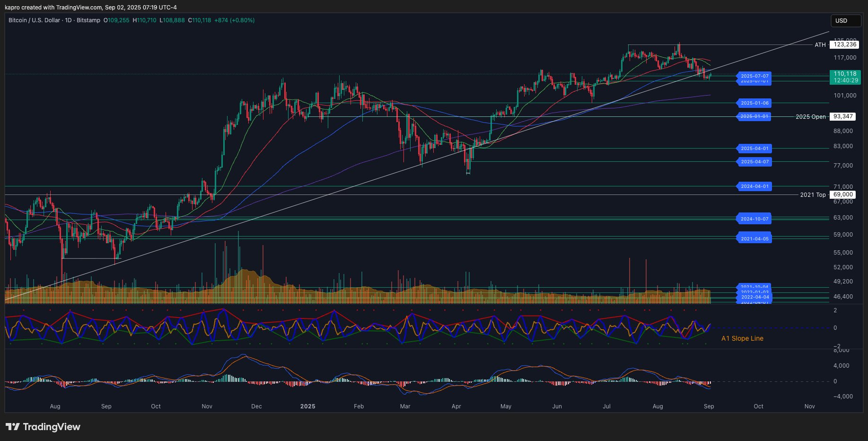Click the 2025-04-07 blue level tag
Screen dimensions: 868x441
point(754,162)
